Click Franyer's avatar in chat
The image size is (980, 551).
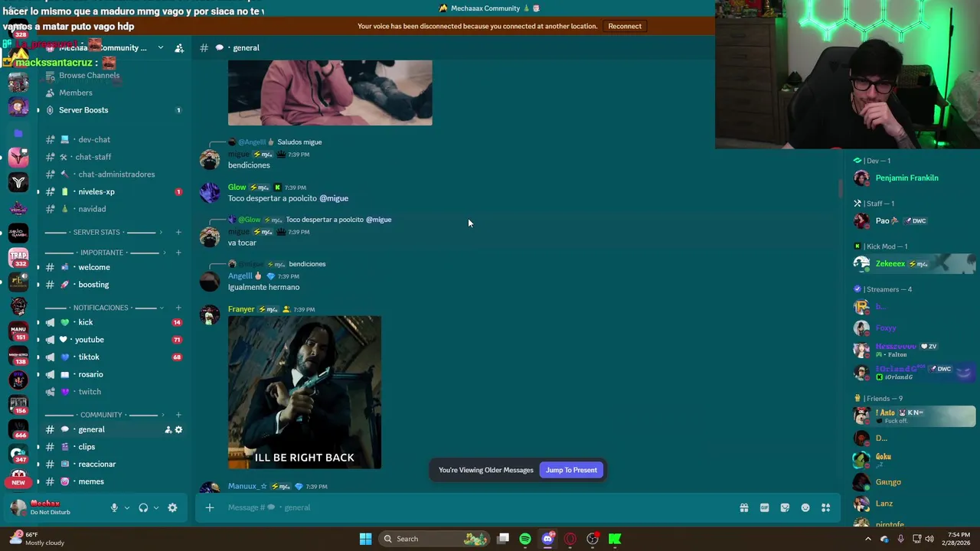tap(209, 315)
